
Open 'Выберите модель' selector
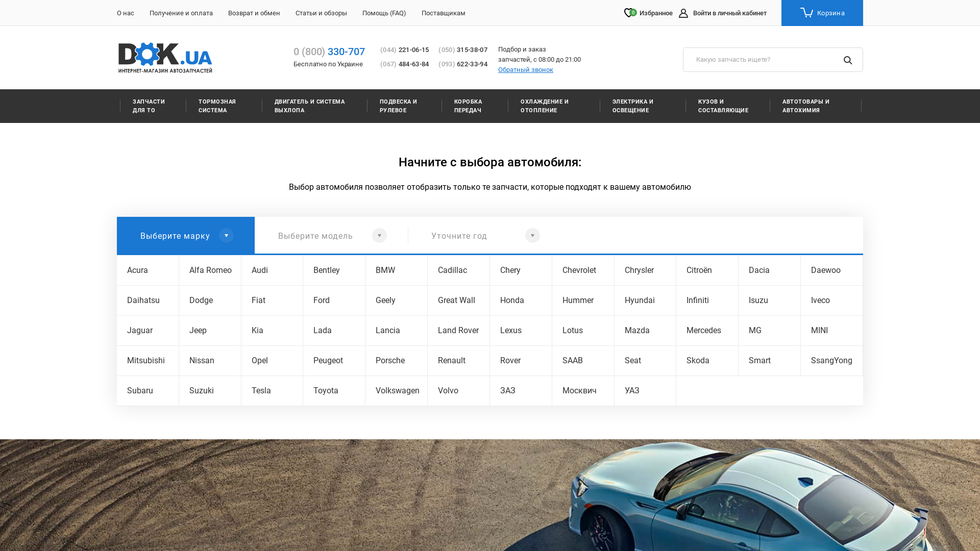[331, 235]
